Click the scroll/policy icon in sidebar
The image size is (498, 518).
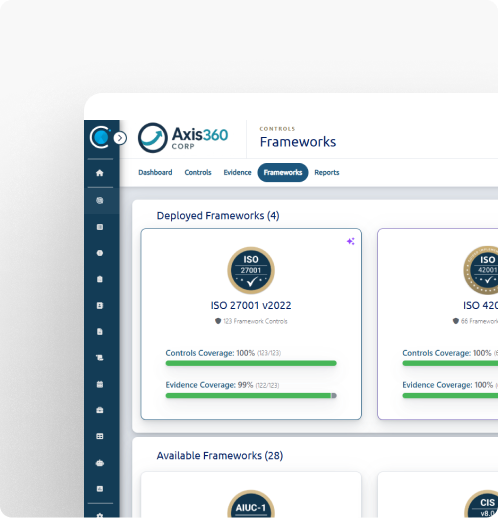100,358
